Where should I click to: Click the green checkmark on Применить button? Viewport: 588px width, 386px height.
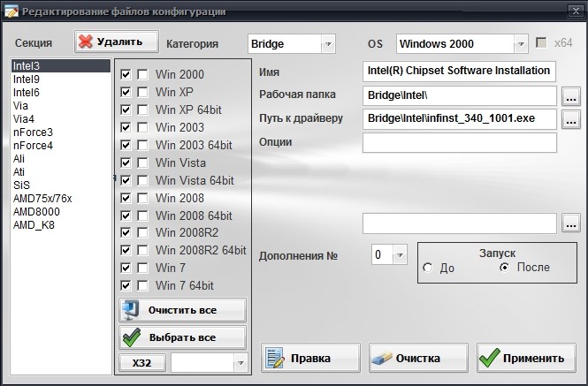pos(490,358)
